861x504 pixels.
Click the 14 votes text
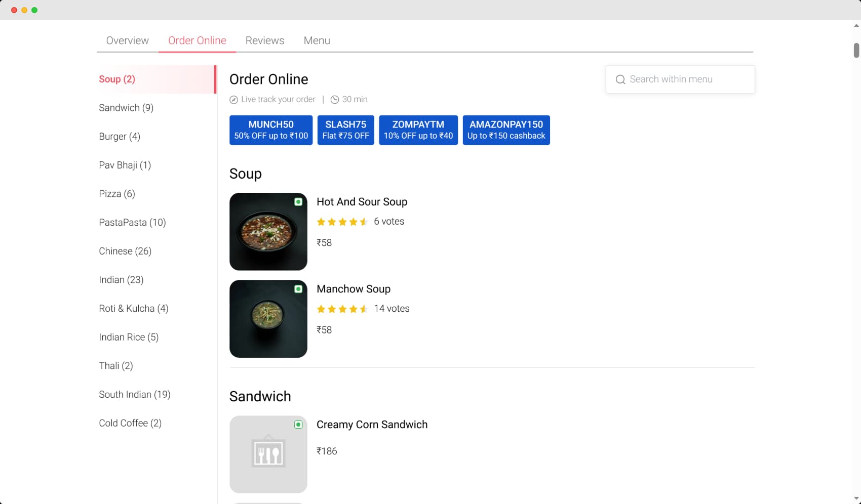point(392,309)
